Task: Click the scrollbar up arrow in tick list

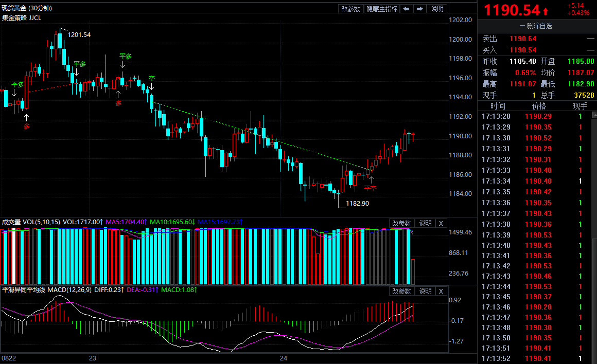Action: 594,115
